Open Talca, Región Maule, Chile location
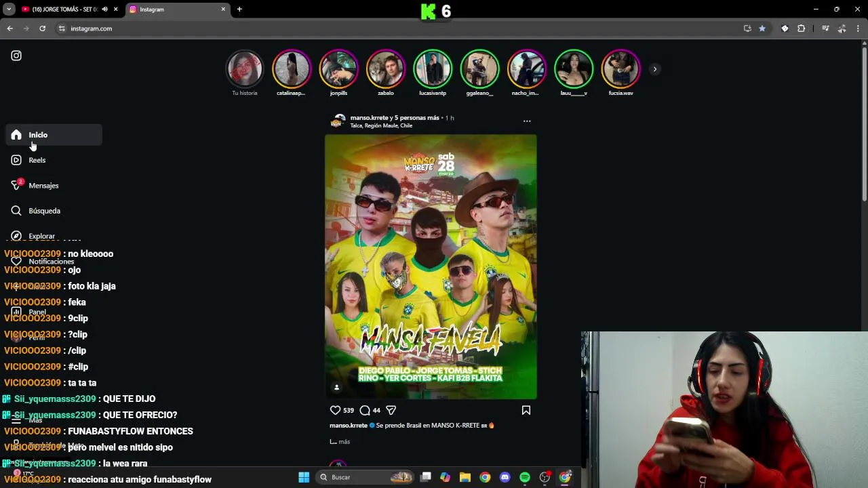868x488 pixels. click(x=381, y=125)
